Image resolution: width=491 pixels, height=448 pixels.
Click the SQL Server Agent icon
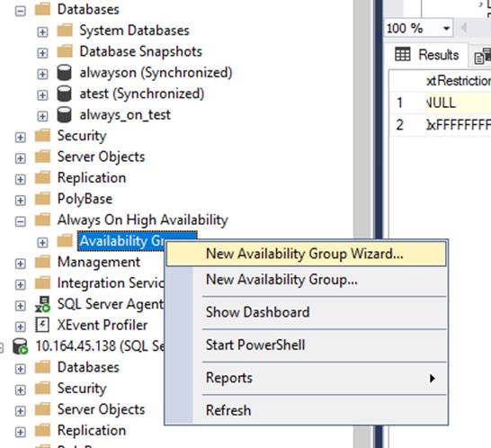[42, 304]
